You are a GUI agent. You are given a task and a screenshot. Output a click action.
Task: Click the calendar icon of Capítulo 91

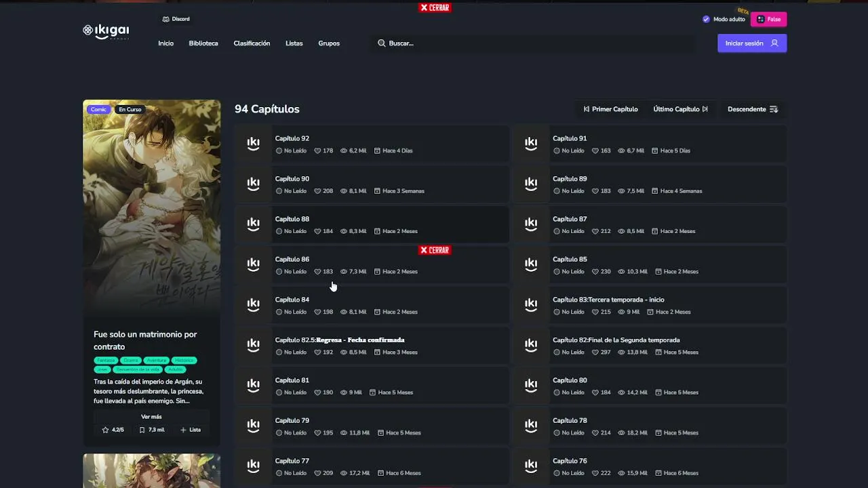655,150
